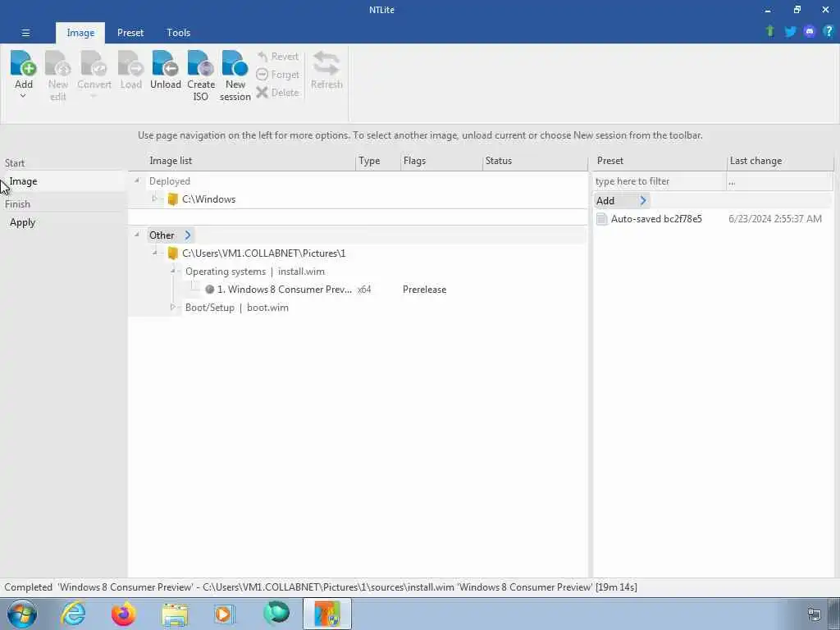Open the media player taskbar icon
This screenshot has width=840, height=630.
click(225, 614)
